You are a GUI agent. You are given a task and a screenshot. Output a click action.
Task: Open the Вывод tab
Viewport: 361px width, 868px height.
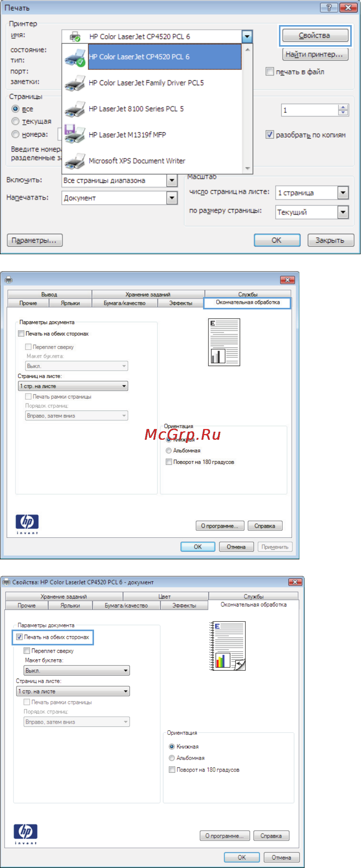[49, 294]
